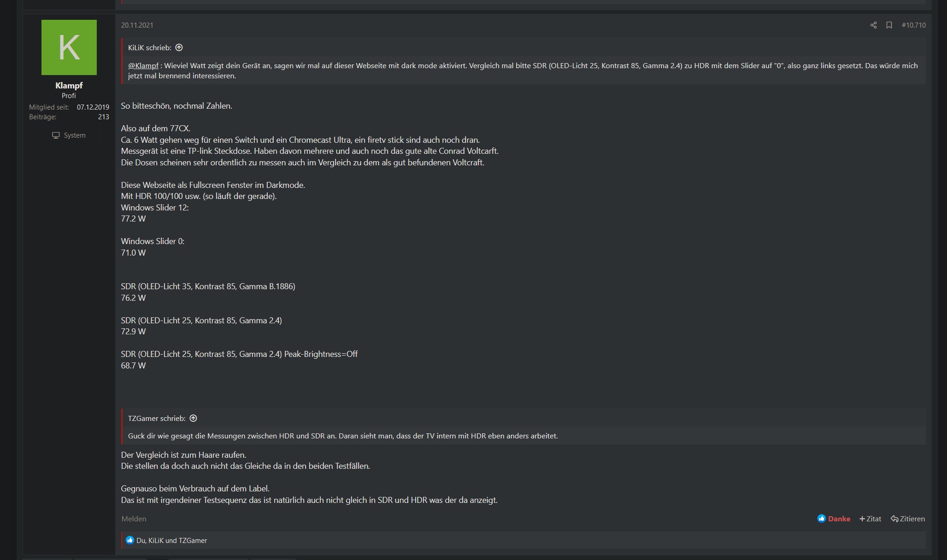Open the Klampf username profile link
Screen dimensions: 947x560
coord(69,86)
